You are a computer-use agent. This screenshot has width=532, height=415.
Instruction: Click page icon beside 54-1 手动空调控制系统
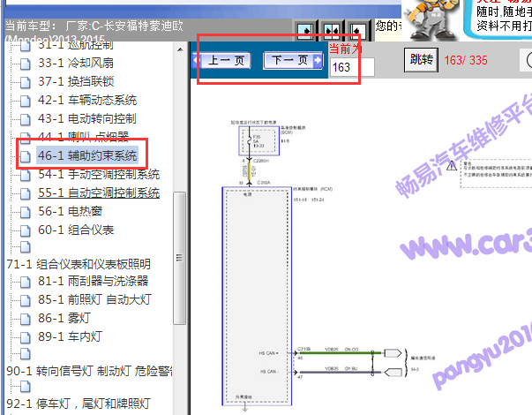pos(25,175)
